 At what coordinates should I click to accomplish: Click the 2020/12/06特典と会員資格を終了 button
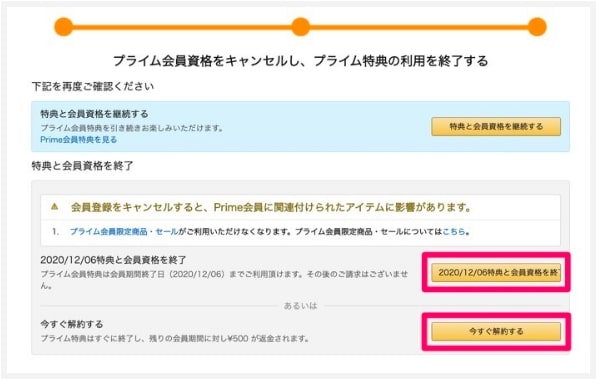point(496,272)
